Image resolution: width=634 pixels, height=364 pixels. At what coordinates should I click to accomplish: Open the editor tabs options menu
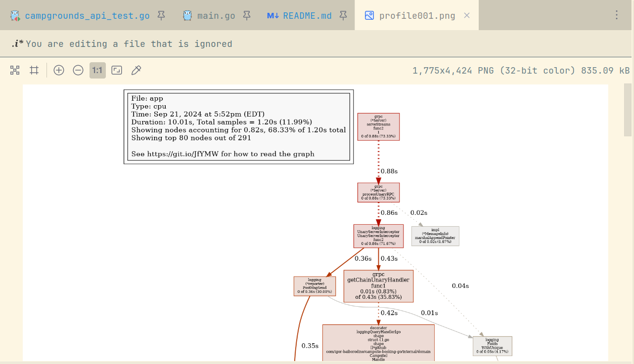(x=617, y=15)
